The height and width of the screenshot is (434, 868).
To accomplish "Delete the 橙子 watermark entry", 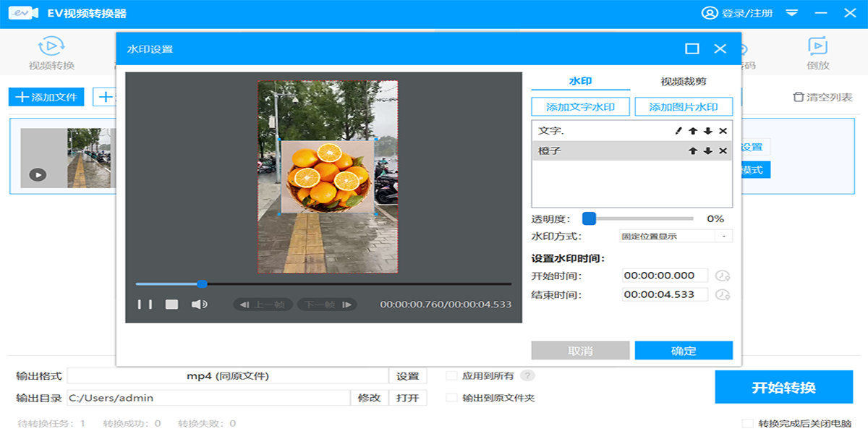I will pyautogui.click(x=723, y=150).
